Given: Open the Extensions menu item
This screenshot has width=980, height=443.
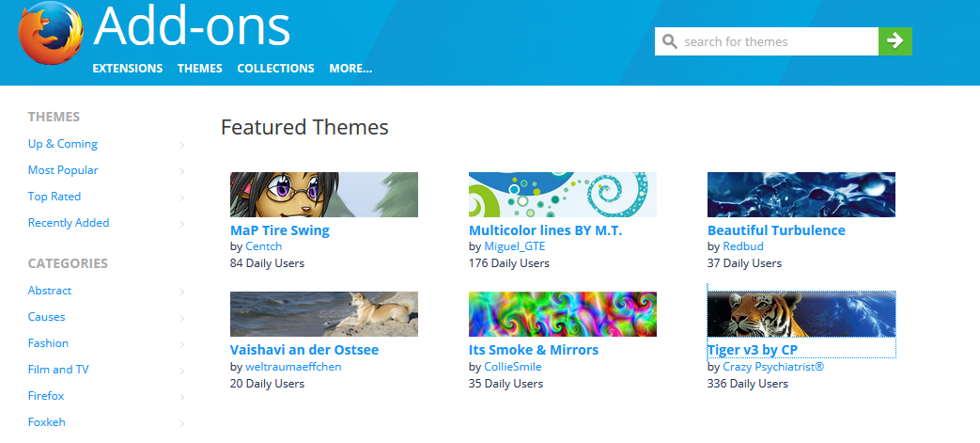Looking at the screenshot, I should [x=128, y=69].
